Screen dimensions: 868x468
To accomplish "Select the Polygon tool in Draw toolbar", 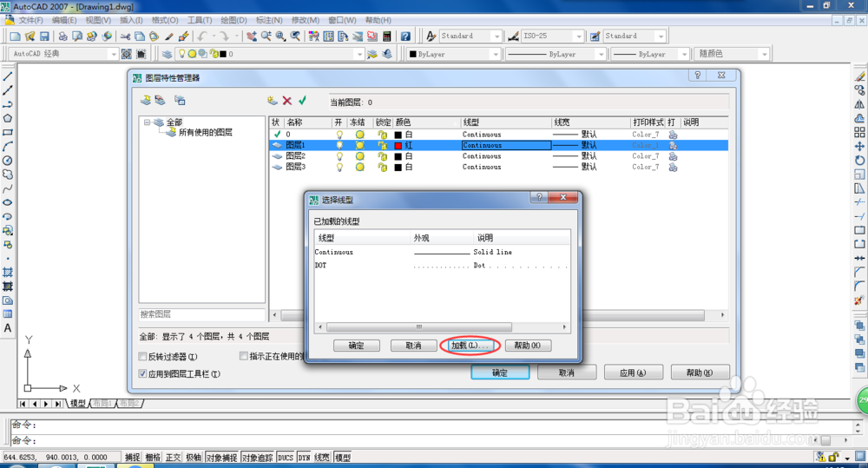I will click(x=8, y=118).
